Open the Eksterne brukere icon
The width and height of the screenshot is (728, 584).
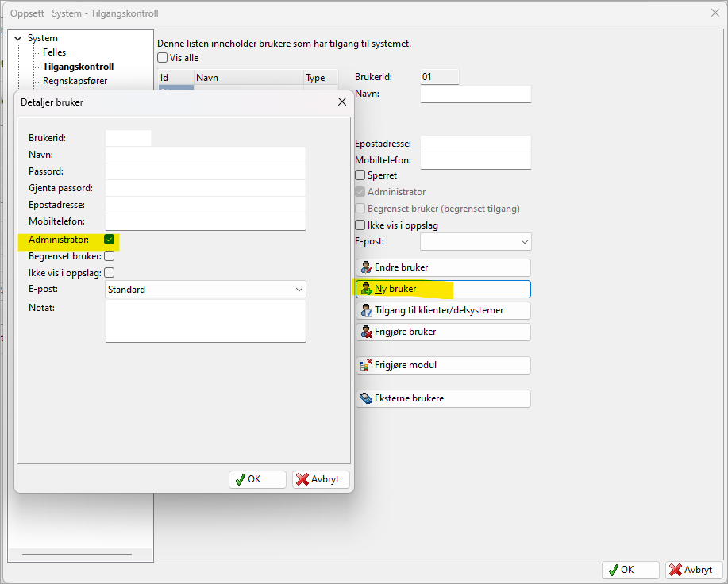[x=366, y=398]
